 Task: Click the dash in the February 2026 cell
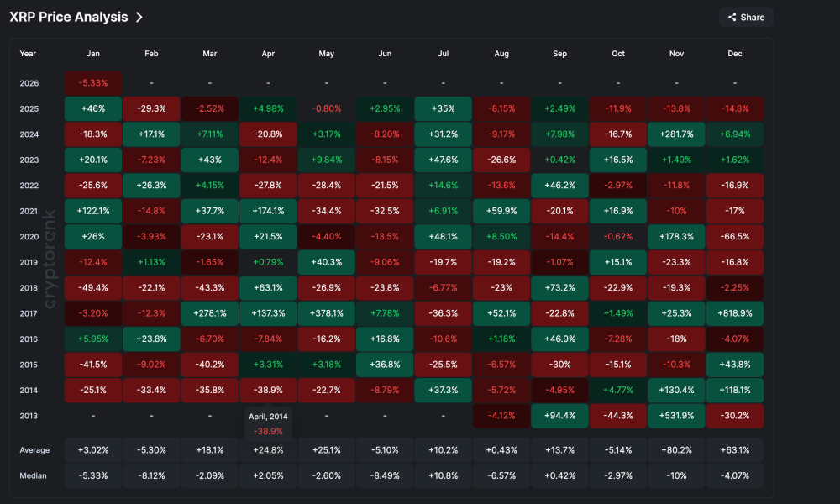(151, 82)
